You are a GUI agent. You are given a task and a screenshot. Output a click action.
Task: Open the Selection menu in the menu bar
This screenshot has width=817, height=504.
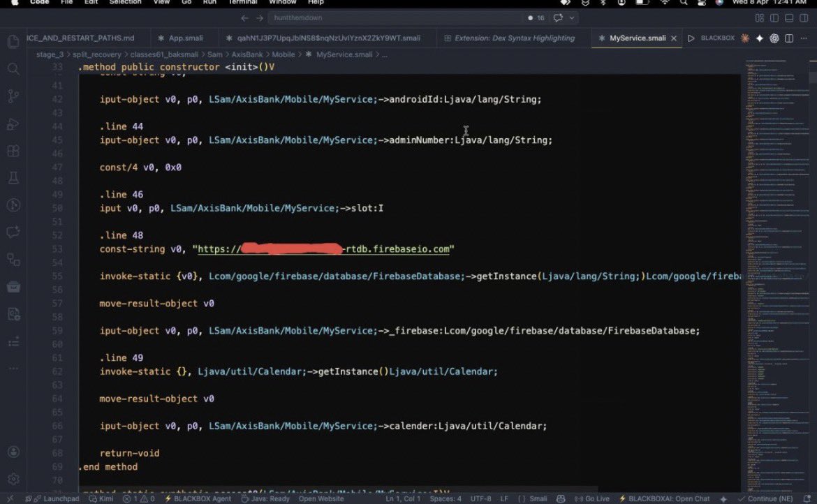pos(125,3)
